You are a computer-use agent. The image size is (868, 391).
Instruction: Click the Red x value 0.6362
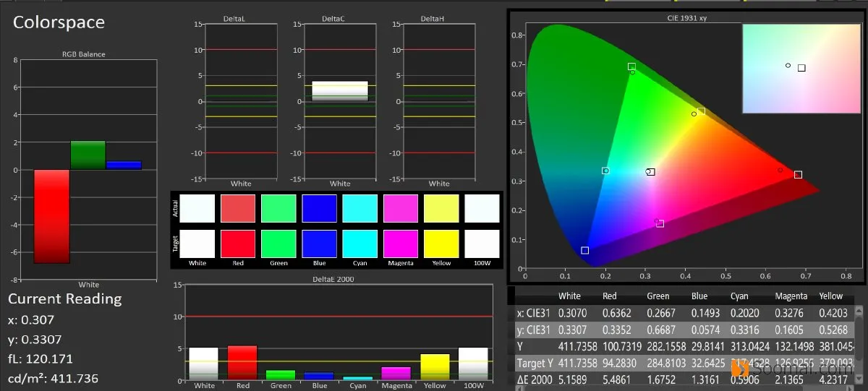pyautogui.click(x=617, y=314)
